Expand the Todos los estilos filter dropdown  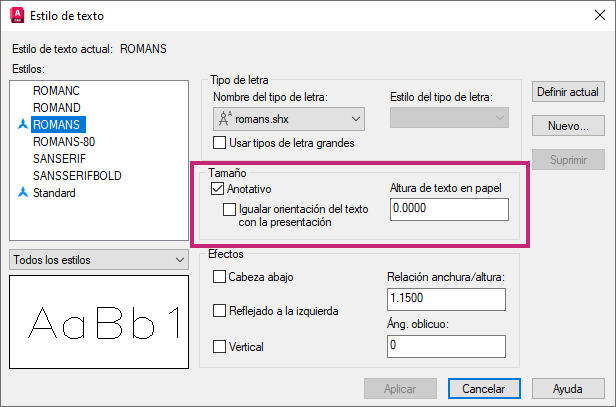point(97,260)
